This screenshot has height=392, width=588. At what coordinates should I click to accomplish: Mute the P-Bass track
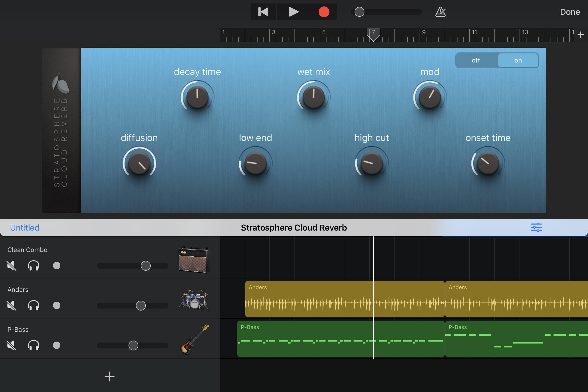(x=12, y=345)
